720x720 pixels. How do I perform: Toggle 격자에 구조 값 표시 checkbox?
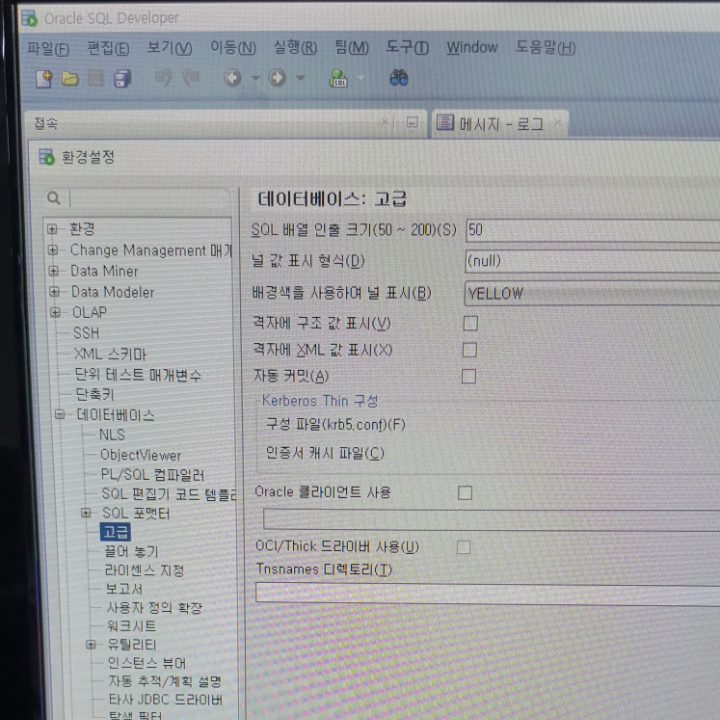click(470, 323)
